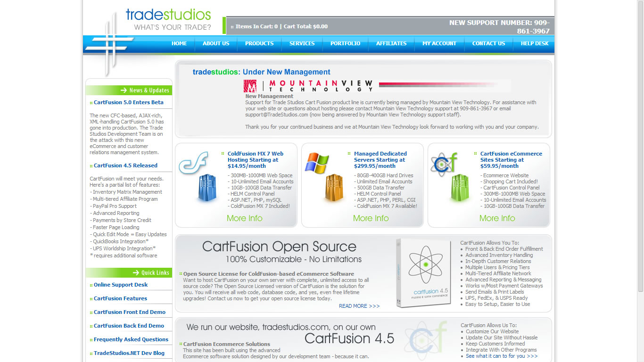Open ColdFusion MX 7 Web Hosting heading link

coord(256,160)
